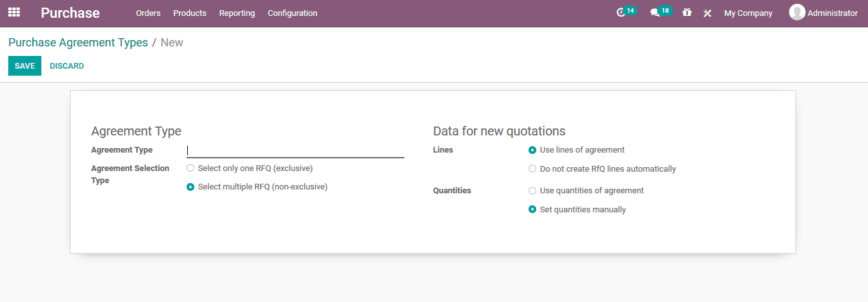
Task: Select 'Select only one RFQ (exclusive)' option
Action: (x=190, y=168)
